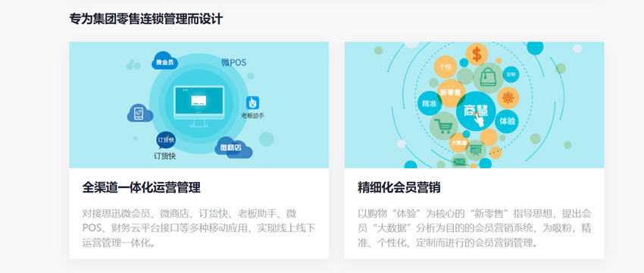Image resolution: width=644 pixels, height=273 pixels.
Task: Click the 新零售 orange bubble
Action: click(x=450, y=93)
